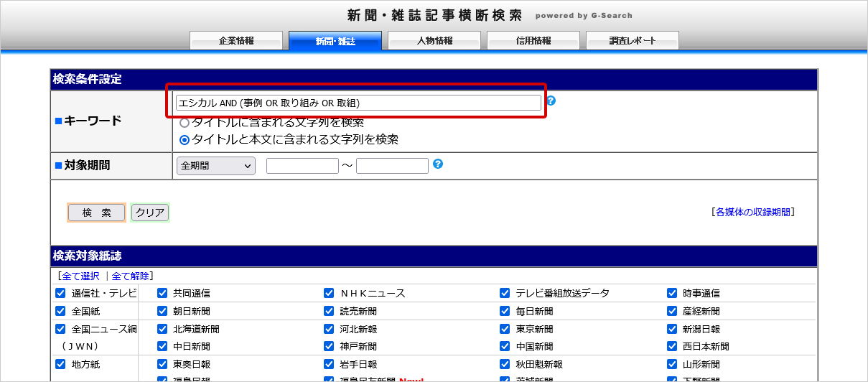Toggle the NHKニュース checkbox

tap(329, 293)
